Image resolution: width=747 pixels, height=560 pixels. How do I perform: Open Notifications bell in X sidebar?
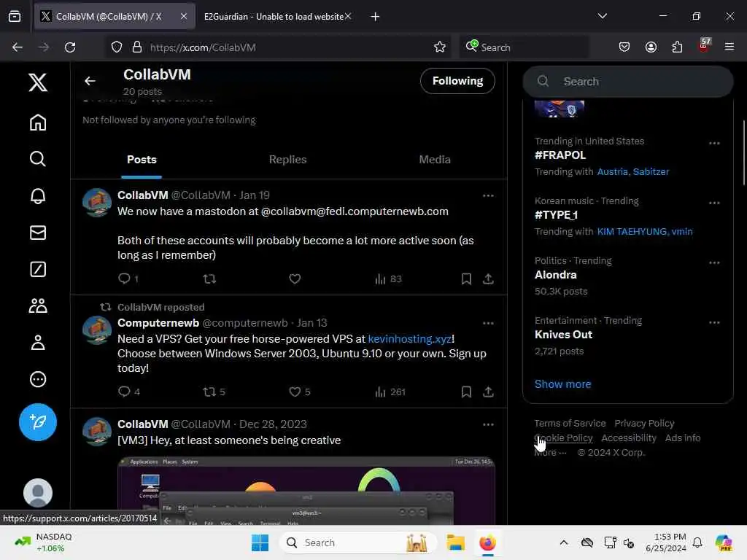click(x=38, y=195)
